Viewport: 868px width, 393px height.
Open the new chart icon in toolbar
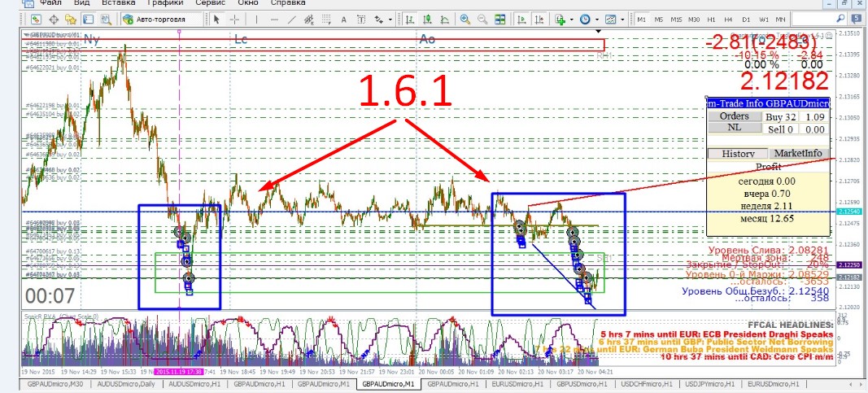click(36, 20)
